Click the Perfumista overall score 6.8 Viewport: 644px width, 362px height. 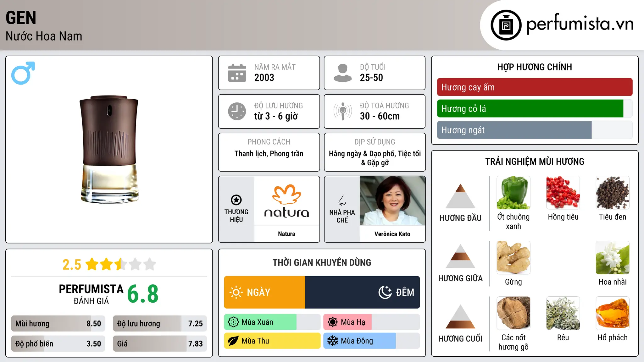[143, 294]
